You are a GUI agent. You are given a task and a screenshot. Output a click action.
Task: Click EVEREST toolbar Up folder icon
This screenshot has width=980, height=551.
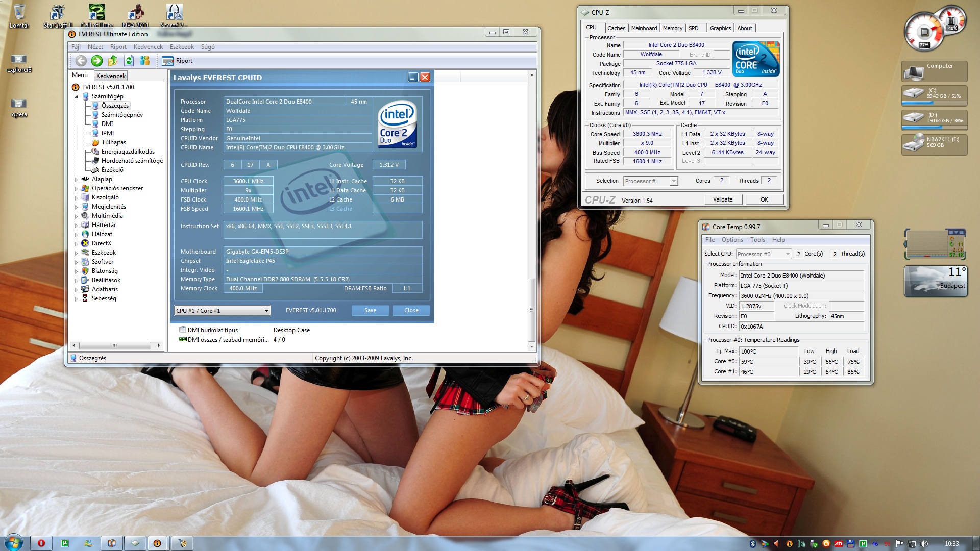pyautogui.click(x=113, y=61)
